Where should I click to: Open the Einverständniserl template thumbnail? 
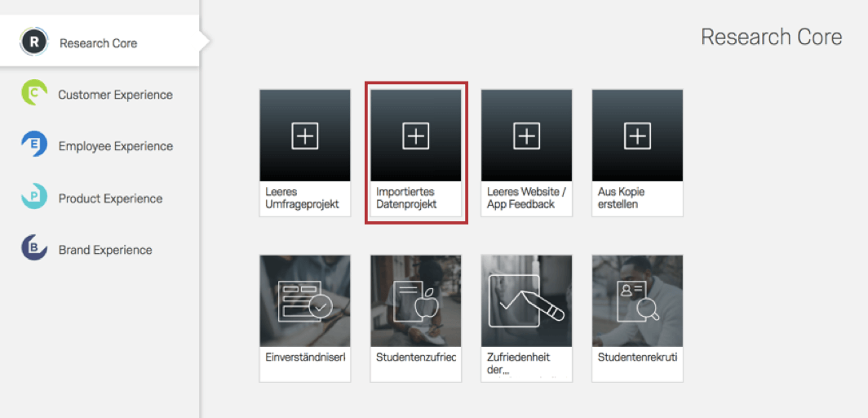305,300
